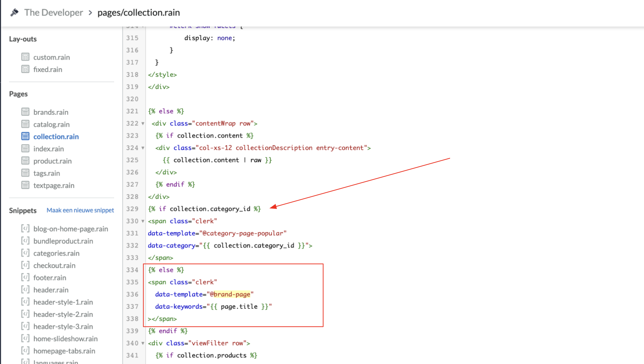Screen dimensions: 644x364
Task: Open the checkout.rain snippet
Action: (x=54, y=265)
